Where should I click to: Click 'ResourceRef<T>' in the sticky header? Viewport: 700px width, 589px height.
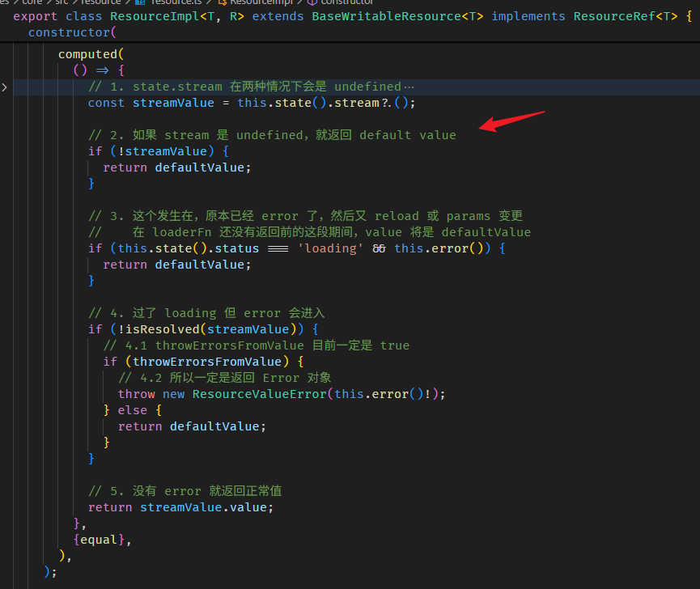click(626, 16)
